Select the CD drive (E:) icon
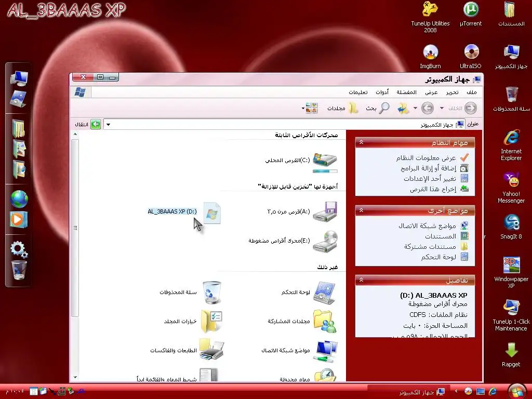Viewport: 532px width, 399px height. point(325,241)
